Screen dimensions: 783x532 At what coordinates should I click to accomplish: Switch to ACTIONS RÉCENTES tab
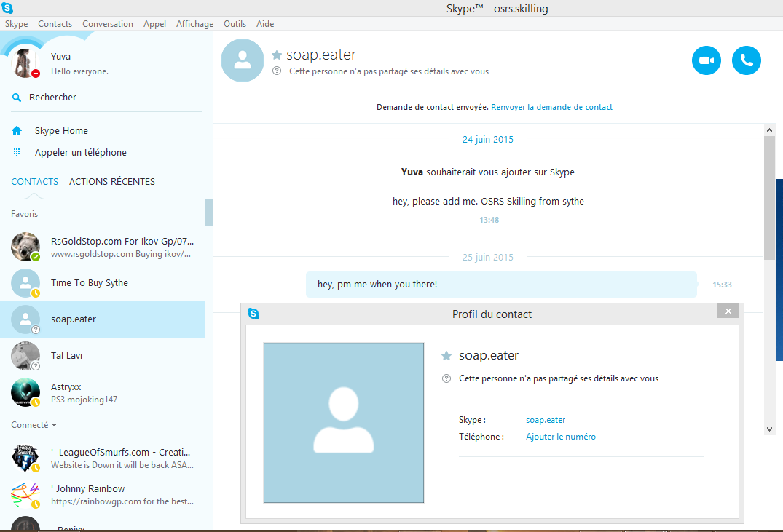click(x=112, y=182)
